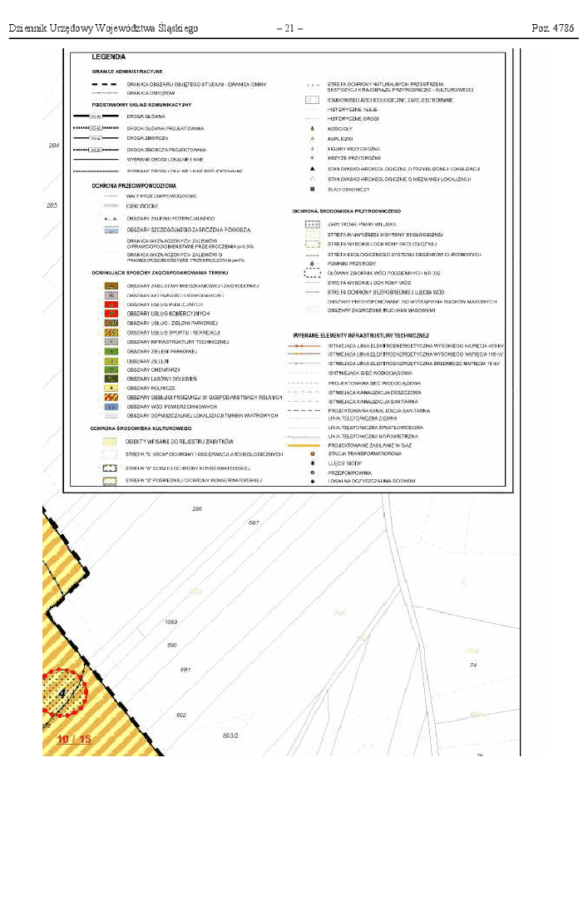Screen dimensions: 588x906
Task: Click the PRZEPOMPOWNIA ring symbol
Action: tap(313, 473)
